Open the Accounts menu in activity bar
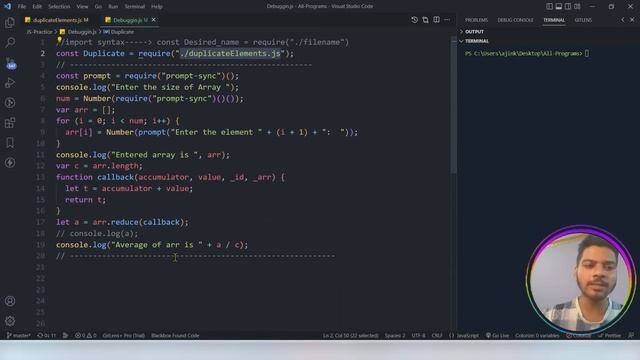This screenshot has width=640, height=360. point(10,301)
